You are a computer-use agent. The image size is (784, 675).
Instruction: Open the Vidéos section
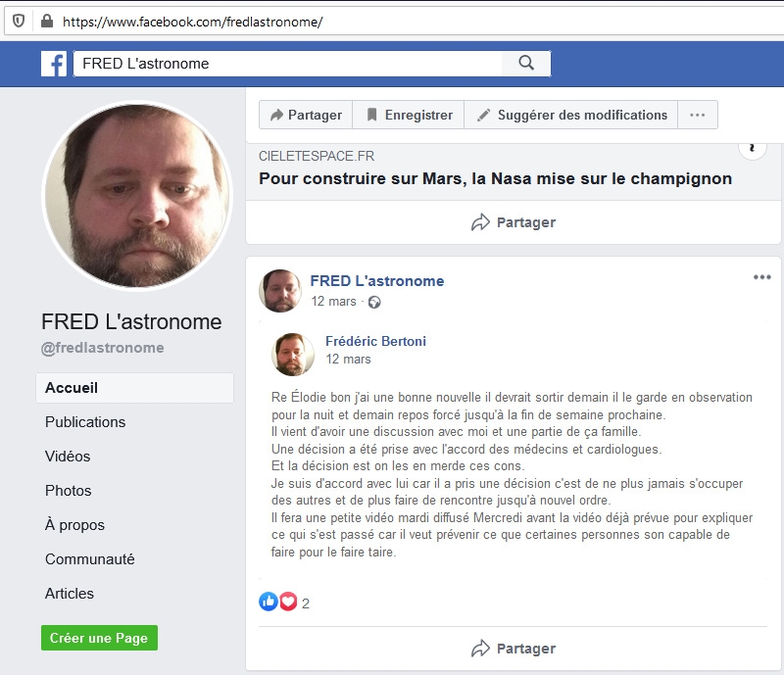pyautogui.click(x=68, y=457)
